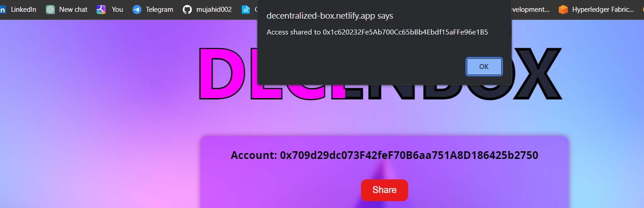The width and height of the screenshot is (644, 208).
Task: Select the New chat bookmark text
Action: [x=73, y=9]
